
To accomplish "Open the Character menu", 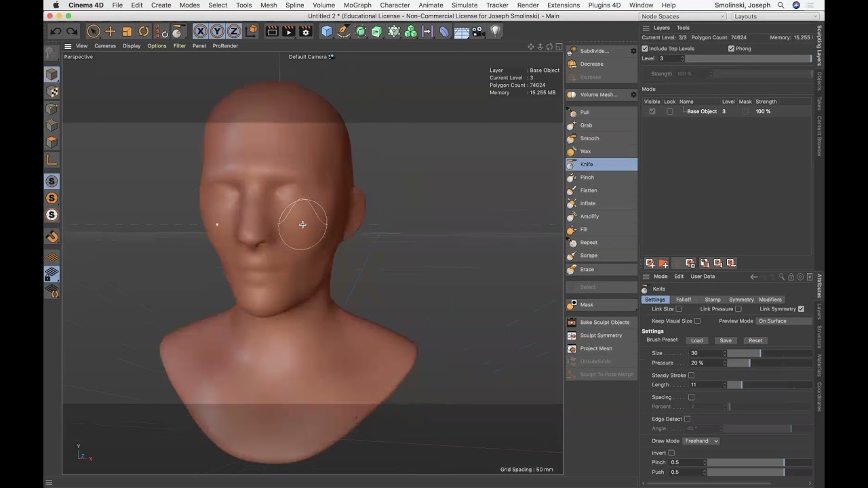I will [395, 5].
